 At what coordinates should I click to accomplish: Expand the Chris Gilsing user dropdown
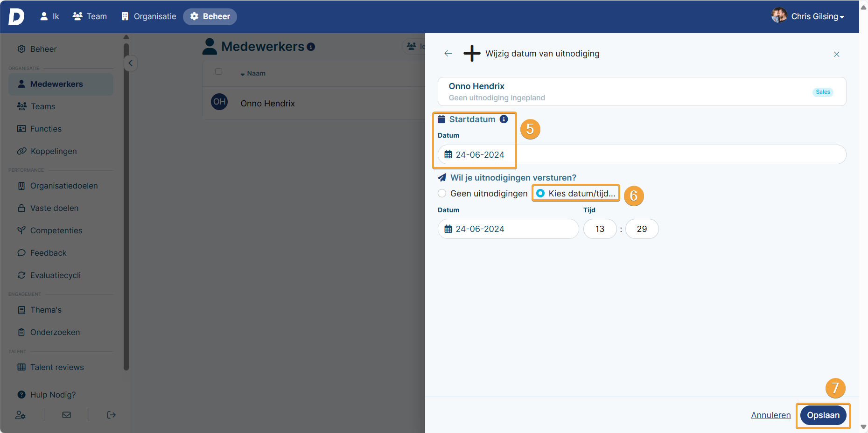(x=818, y=16)
